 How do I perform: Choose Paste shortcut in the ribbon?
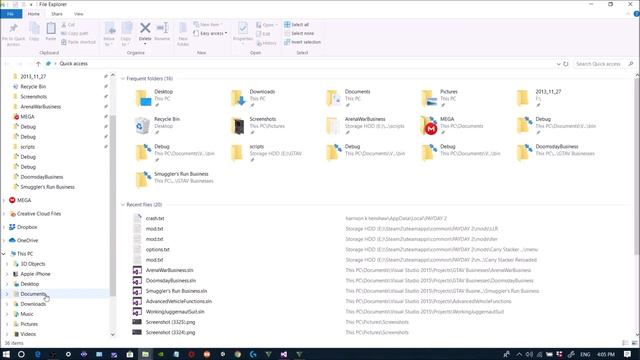[x=78, y=42]
